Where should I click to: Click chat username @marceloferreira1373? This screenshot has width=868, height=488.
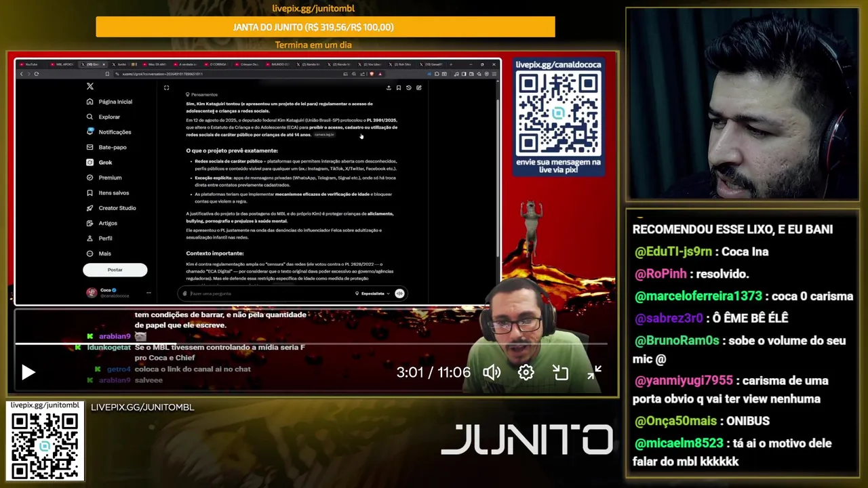(x=699, y=296)
